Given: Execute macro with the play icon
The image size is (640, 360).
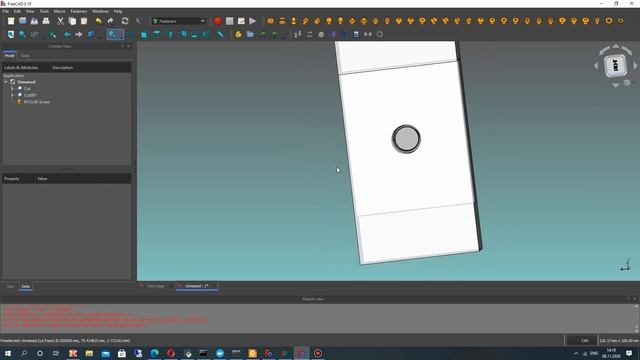Looking at the screenshot, I should coord(253,21).
